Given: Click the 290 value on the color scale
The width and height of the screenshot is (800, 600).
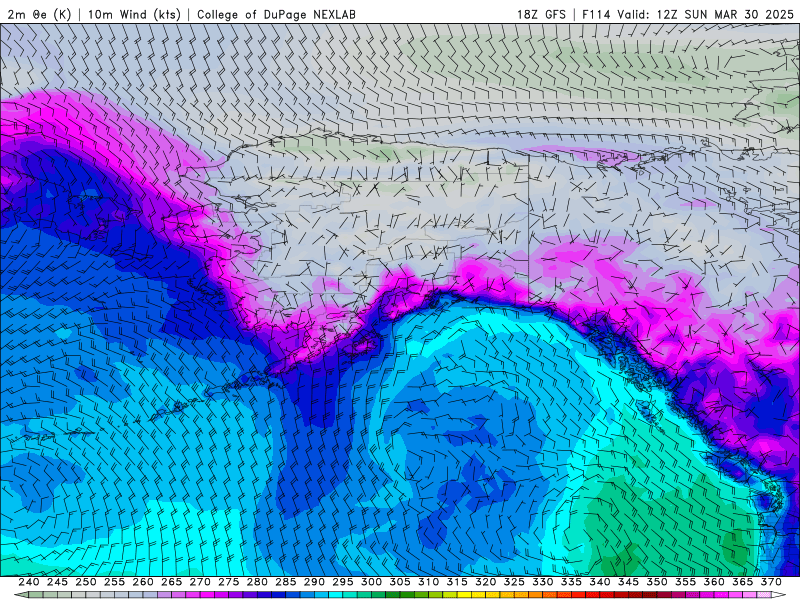Looking at the screenshot, I should 314,582.
